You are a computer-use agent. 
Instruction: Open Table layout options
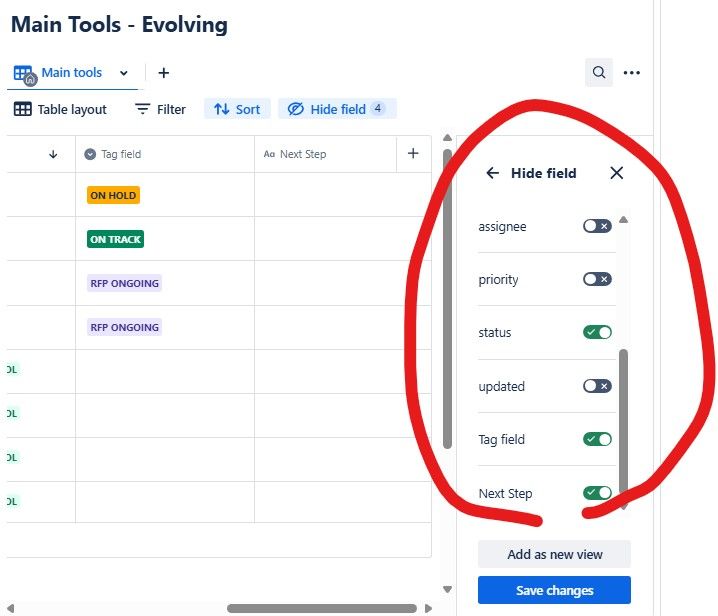tap(60, 109)
